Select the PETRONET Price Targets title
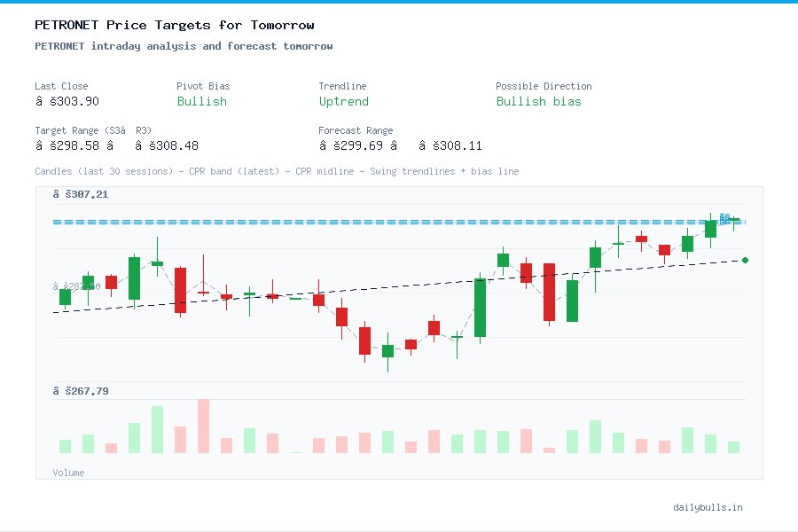This screenshot has width=798, height=532. coord(173,25)
